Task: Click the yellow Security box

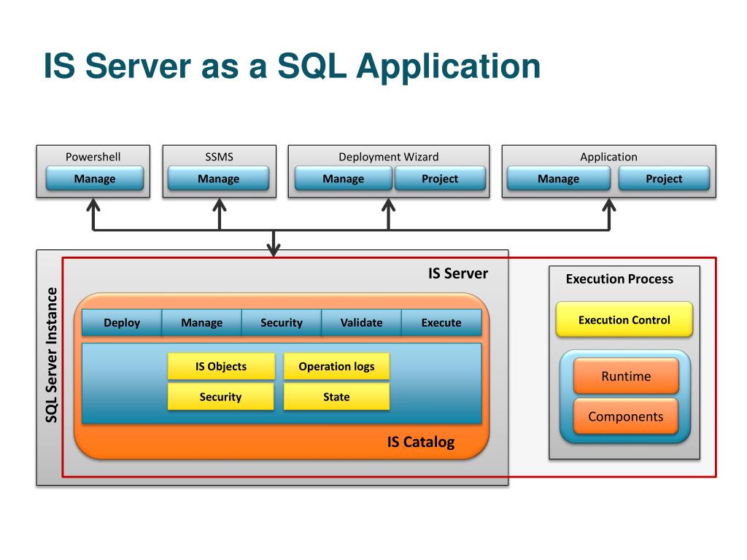Action: click(x=221, y=397)
